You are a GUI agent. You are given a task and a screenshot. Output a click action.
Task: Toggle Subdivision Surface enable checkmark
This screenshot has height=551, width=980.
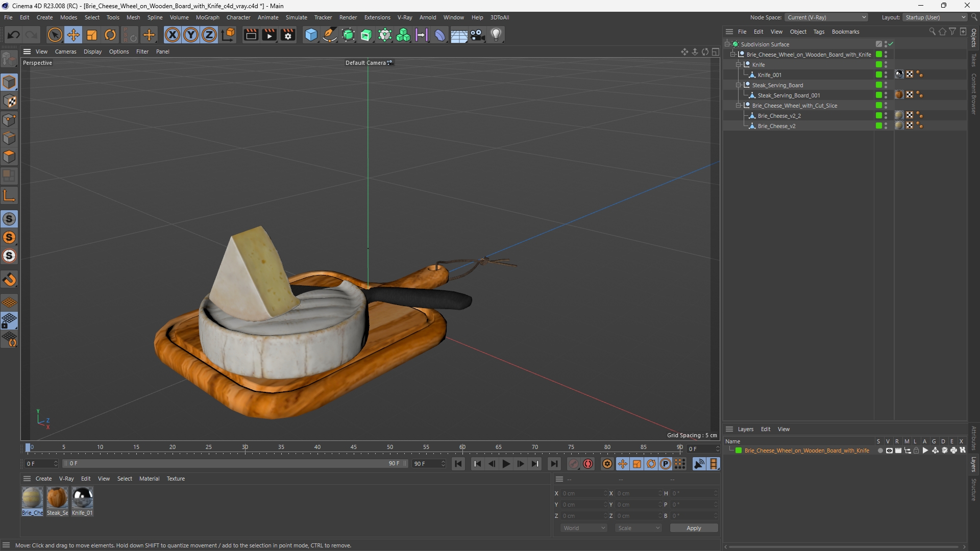tap(891, 44)
